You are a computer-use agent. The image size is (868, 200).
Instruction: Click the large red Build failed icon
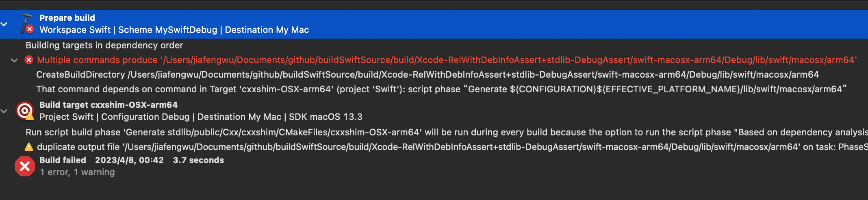(x=25, y=166)
